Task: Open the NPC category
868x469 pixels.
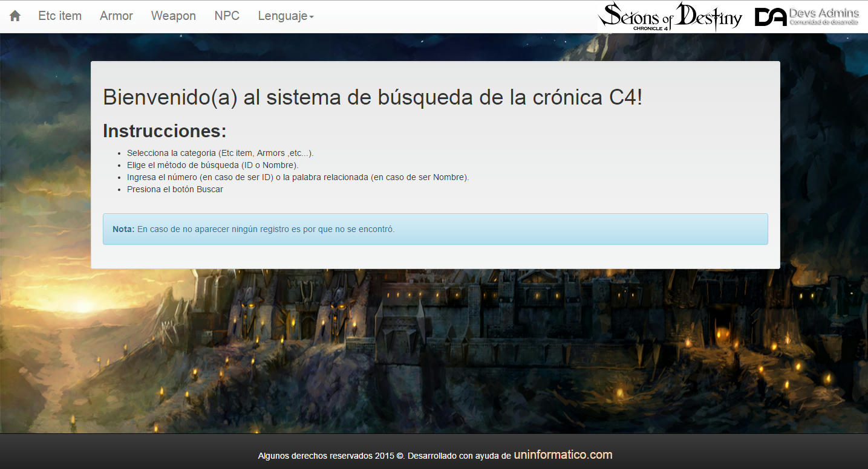Action: coord(227,16)
